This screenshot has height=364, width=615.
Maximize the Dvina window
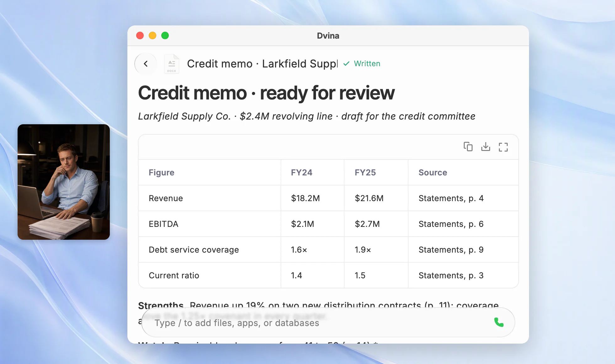coord(165,35)
